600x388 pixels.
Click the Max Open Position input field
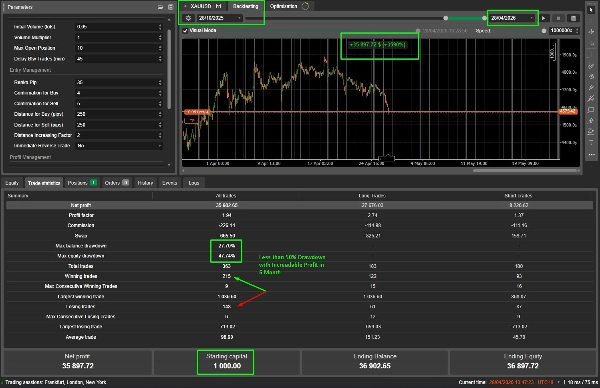point(119,48)
